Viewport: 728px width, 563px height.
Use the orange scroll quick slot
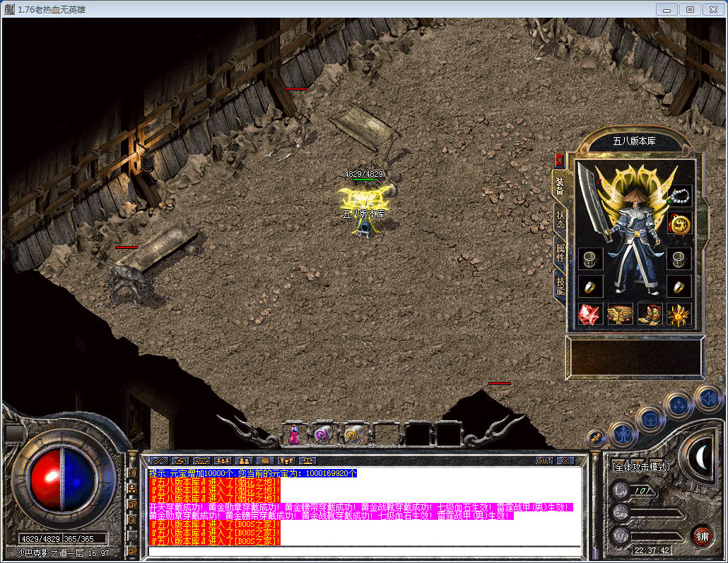point(354,435)
